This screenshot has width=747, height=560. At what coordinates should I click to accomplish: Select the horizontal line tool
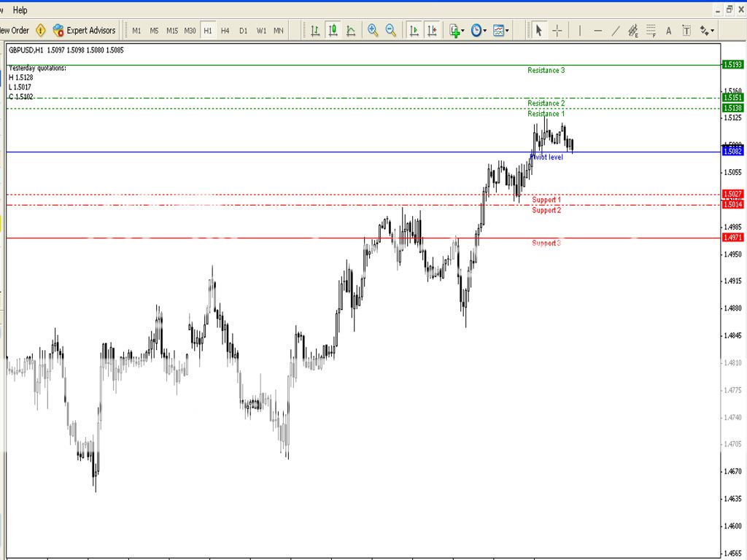(x=598, y=31)
